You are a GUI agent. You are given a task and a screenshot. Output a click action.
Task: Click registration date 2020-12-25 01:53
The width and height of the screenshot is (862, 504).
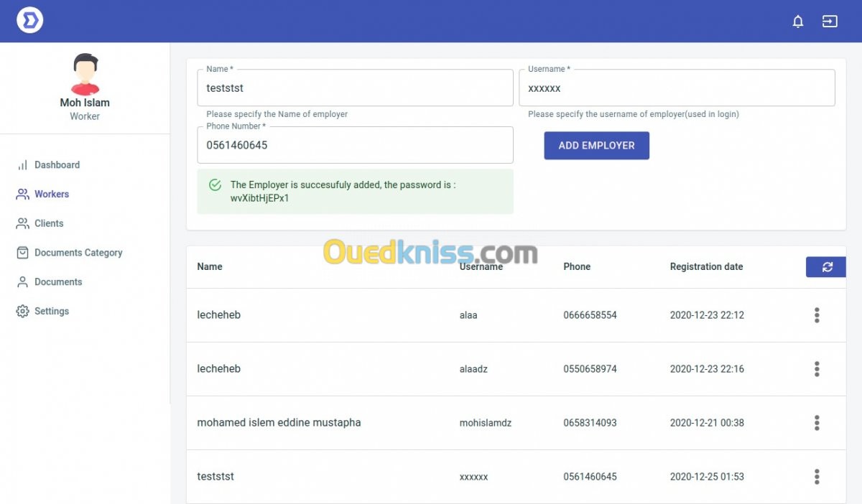point(707,477)
